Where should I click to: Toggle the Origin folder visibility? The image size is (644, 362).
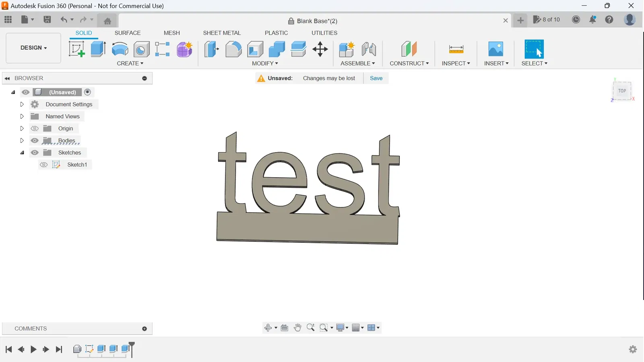[x=35, y=128]
